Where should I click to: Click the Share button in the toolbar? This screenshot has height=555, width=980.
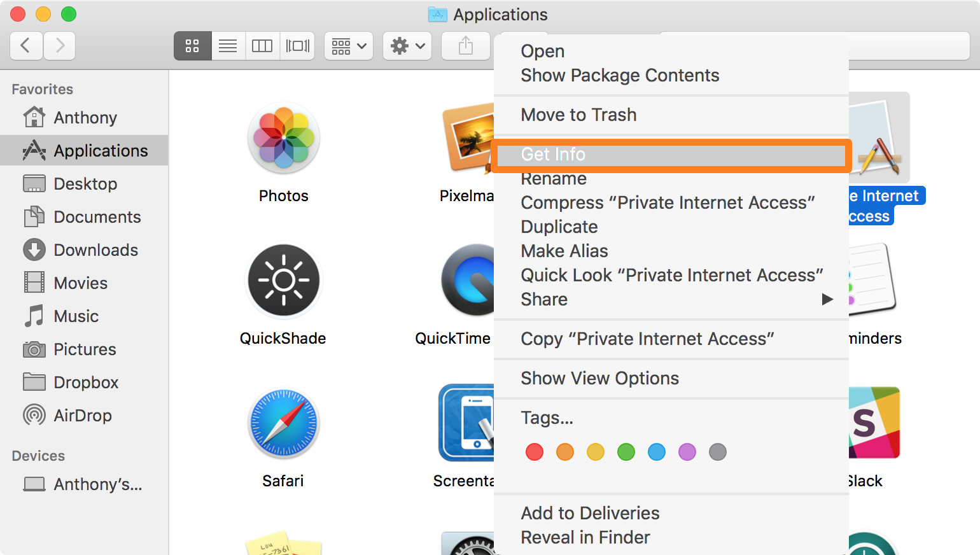click(x=465, y=45)
